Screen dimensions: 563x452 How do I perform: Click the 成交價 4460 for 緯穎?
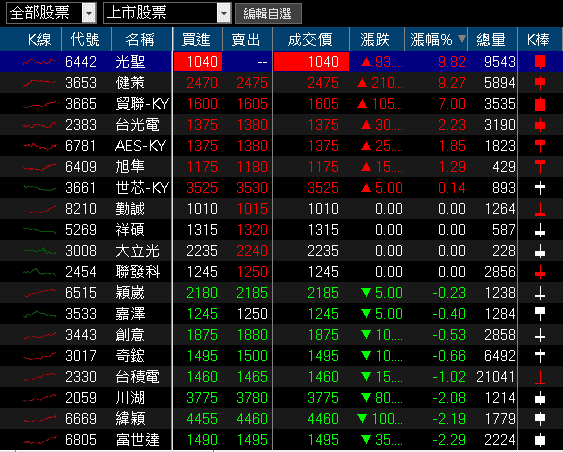pyautogui.click(x=323, y=419)
